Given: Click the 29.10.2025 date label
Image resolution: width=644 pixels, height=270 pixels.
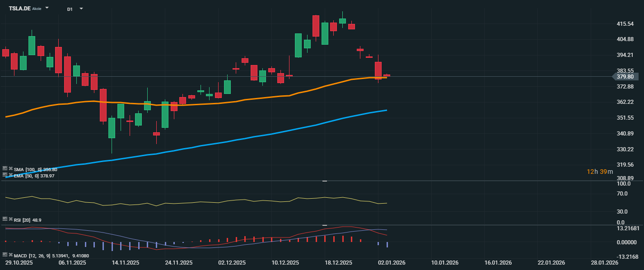Looking at the screenshot, I should (x=19, y=263).
